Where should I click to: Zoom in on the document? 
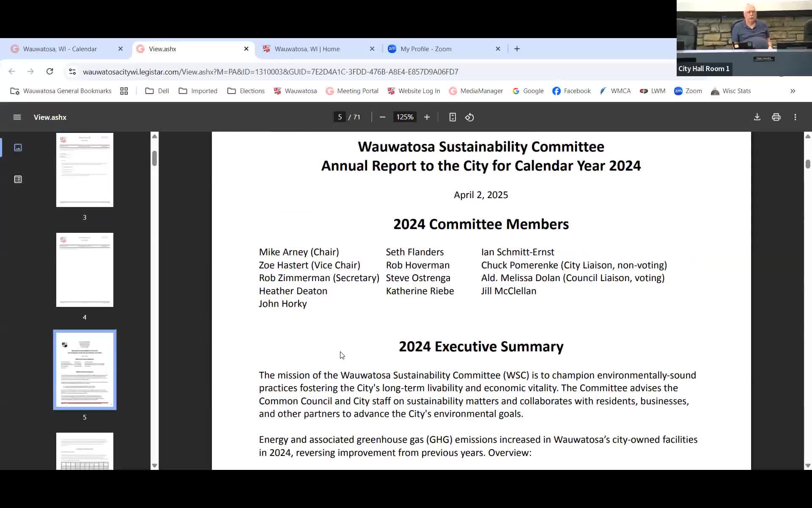pos(427,117)
